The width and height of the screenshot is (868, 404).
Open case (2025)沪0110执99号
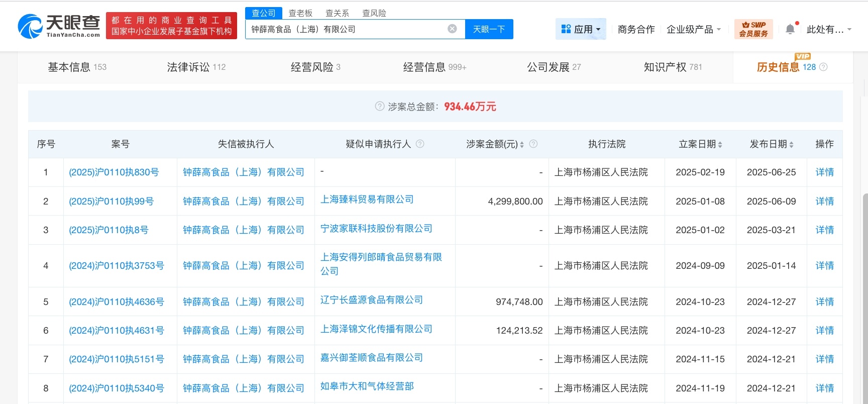coord(112,201)
